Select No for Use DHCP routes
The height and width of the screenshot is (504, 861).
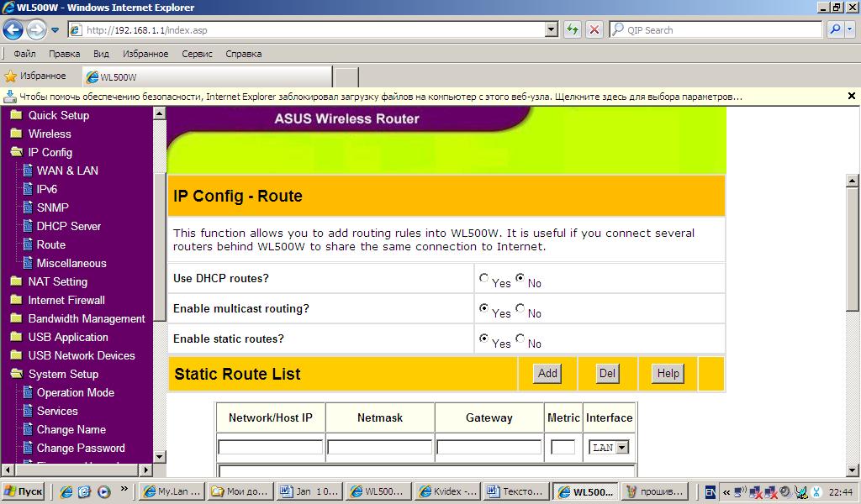(x=520, y=278)
